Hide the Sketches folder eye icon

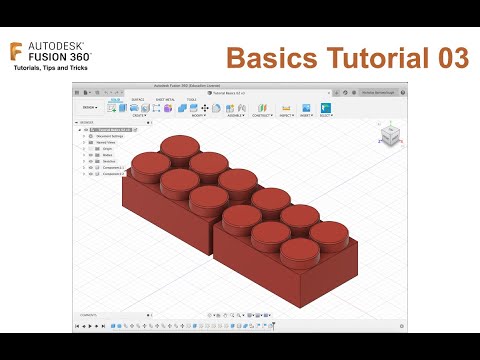click(91, 161)
